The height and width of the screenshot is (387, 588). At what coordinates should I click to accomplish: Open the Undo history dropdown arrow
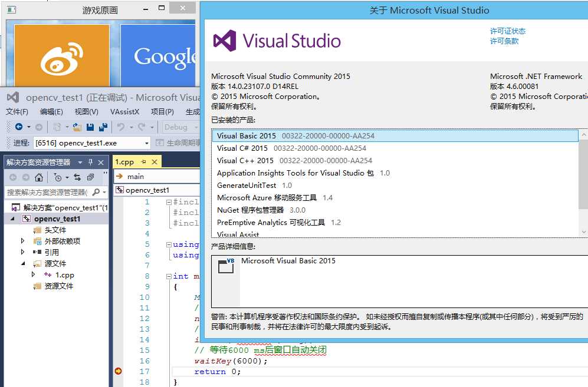click(x=132, y=127)
